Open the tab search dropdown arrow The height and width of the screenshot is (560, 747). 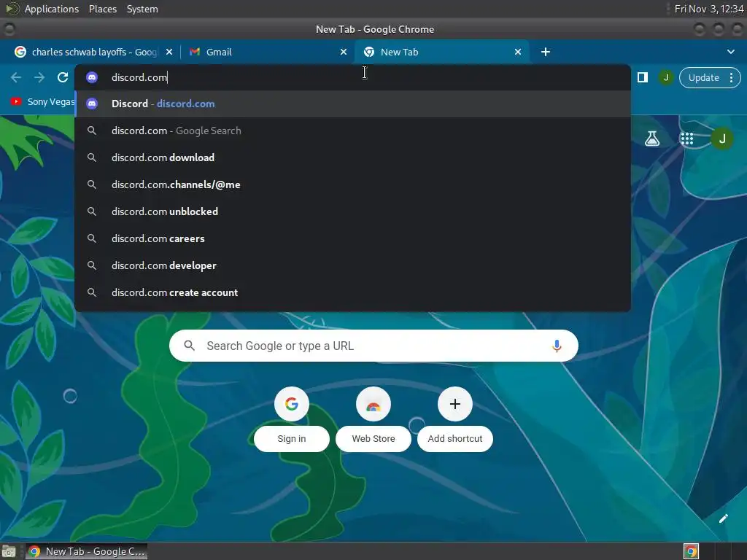tap(731, 52)
